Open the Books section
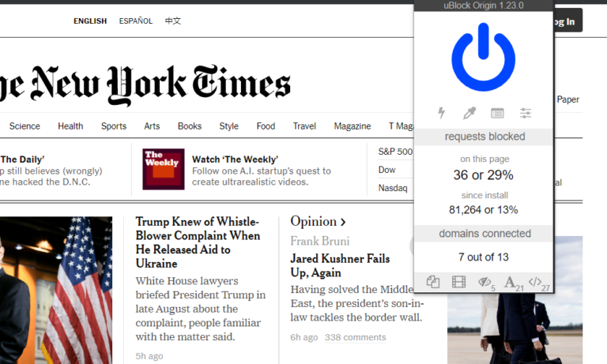The image size is (607, 364). (190, 126)
